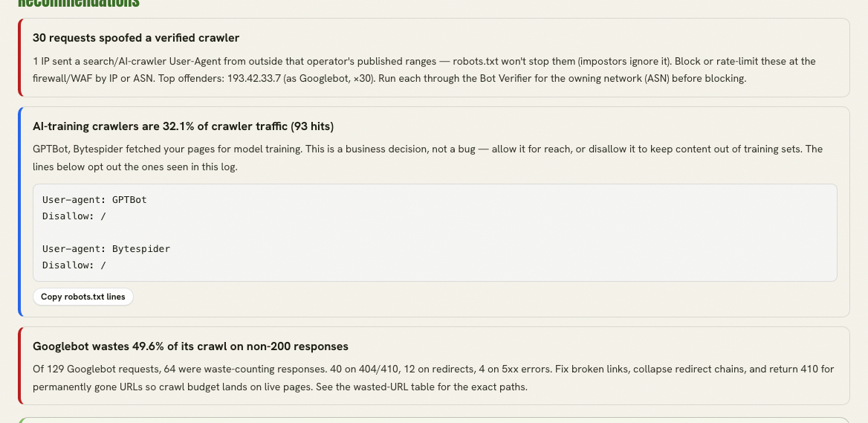Click red accent bar of spoofed crawler card
The width and height of the screenshot is (868, 423).
20,57
